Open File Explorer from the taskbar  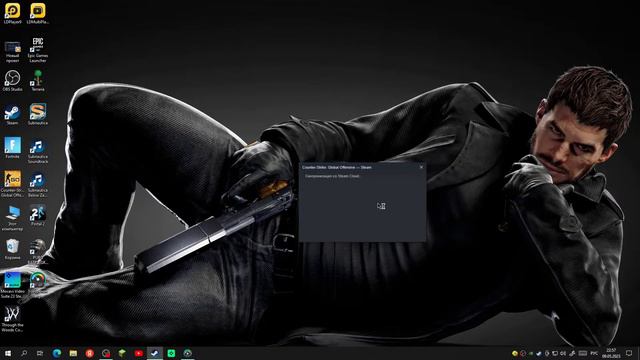73,353
